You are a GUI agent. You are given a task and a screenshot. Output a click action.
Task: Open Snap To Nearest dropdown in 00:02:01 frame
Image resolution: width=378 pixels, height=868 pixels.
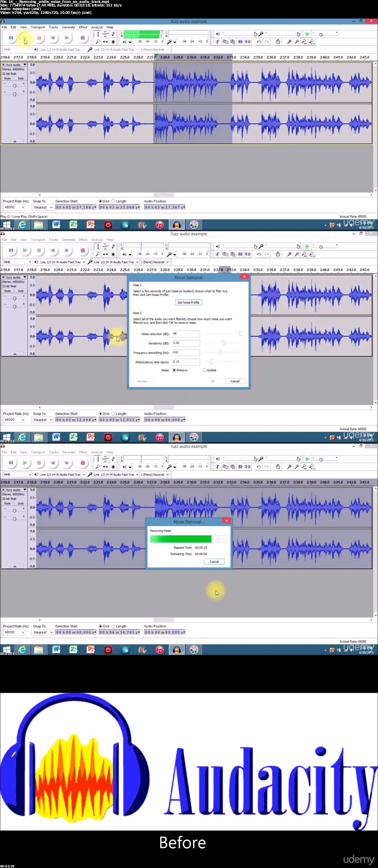(x=43, y=632)
